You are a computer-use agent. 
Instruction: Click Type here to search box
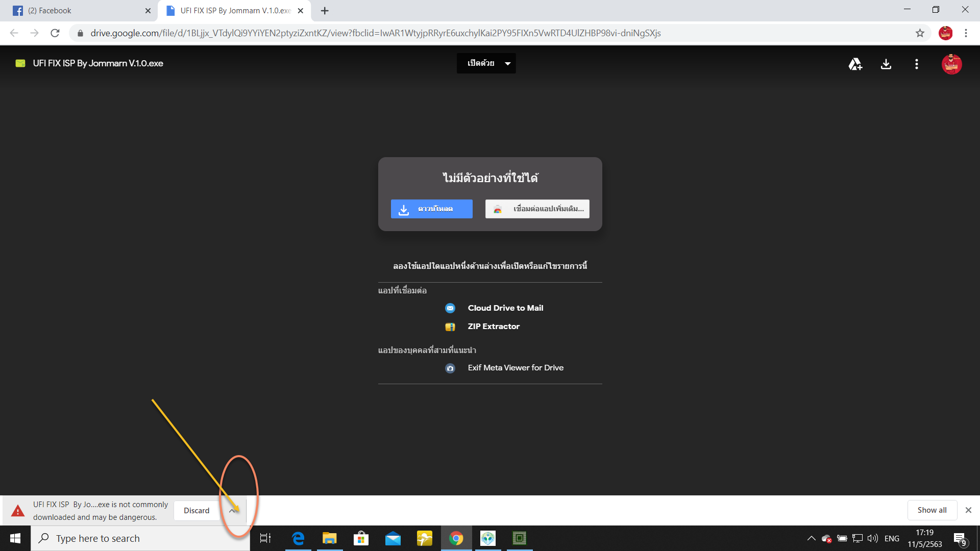(x=140, y=538)
